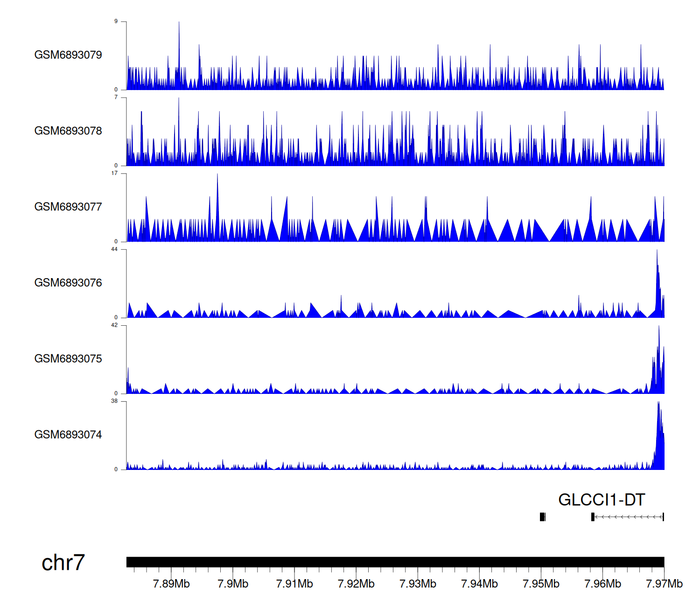700x616 pixels.
Task: Click the 7.95Mb position label
Action: coord(541,584)
